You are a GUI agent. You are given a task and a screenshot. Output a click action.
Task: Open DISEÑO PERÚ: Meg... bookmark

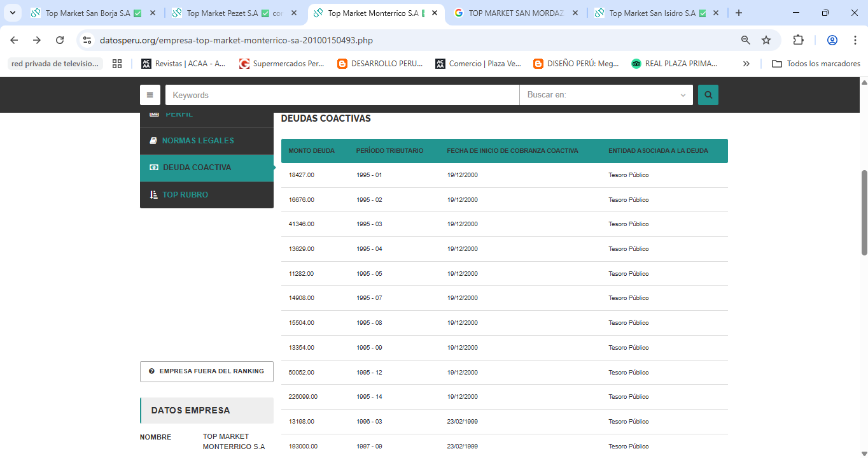coord(576,64)
